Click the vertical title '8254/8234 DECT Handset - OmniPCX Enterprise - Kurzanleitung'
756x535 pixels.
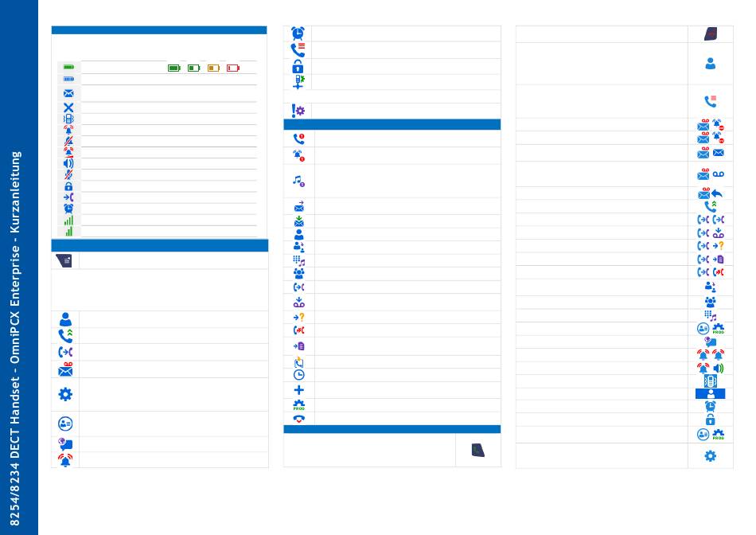click(x=15, y=338)
